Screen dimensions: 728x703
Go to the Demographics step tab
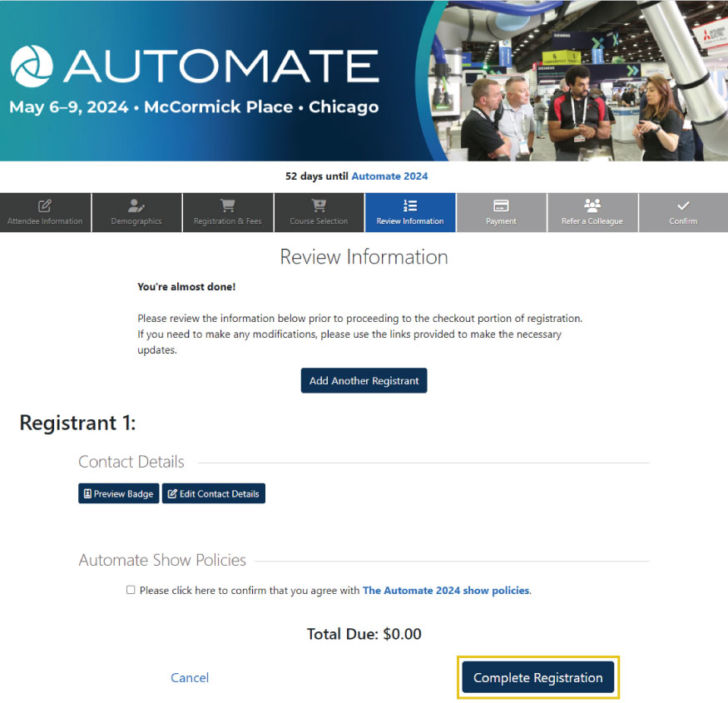136,213
